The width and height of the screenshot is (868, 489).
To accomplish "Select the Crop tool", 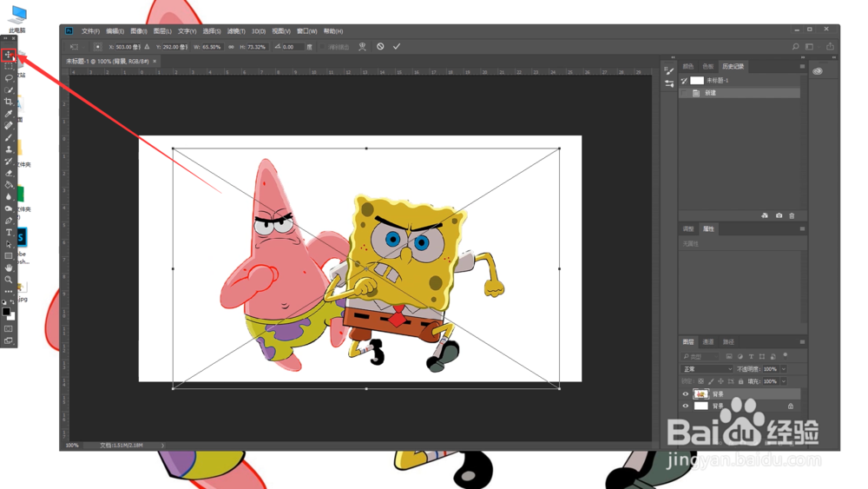I will [9, 102].
